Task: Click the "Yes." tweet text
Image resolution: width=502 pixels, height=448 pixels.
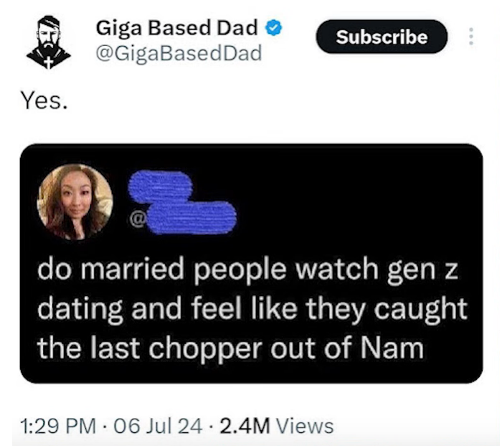Action: click(x=44, y=102)
